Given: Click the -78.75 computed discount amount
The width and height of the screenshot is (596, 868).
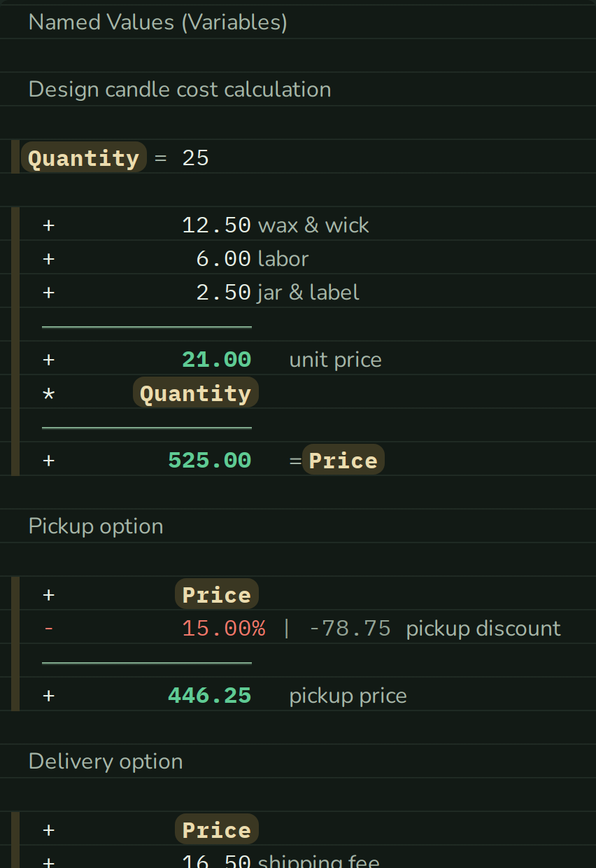Looking at the screenshot, I should pos(350,629).
